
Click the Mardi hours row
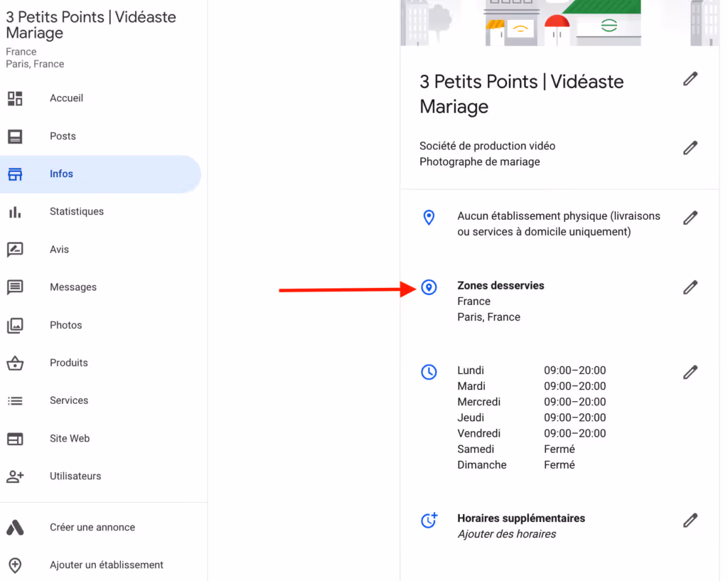(x=531, y=386)
